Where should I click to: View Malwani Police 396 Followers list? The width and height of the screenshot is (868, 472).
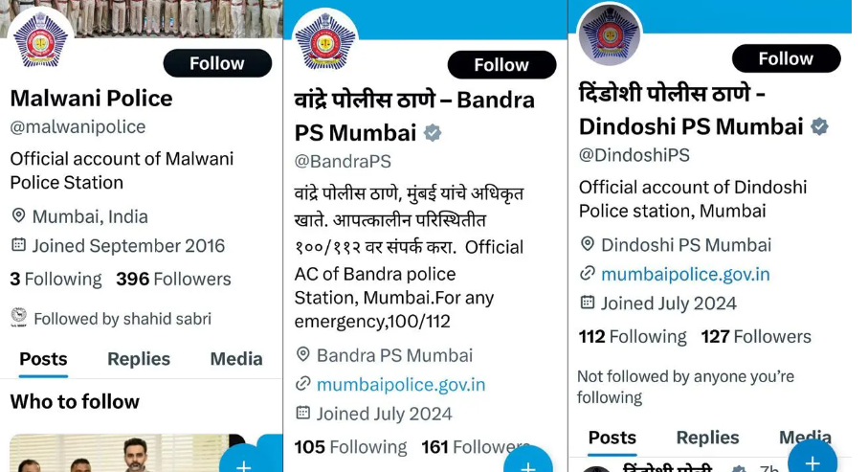[x=173, y=279]
